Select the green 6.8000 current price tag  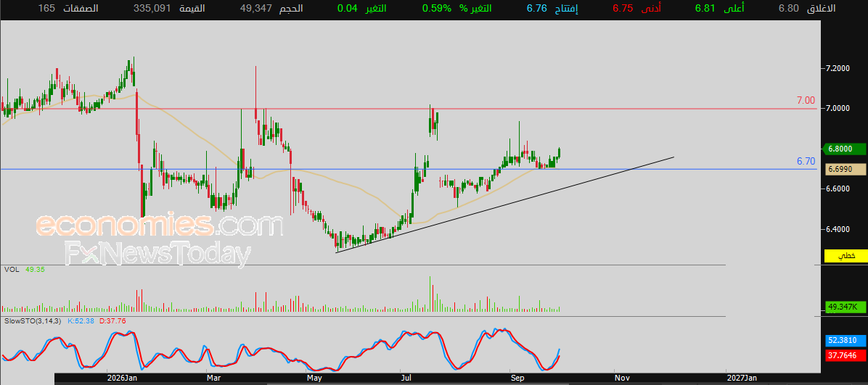[845, 149]
